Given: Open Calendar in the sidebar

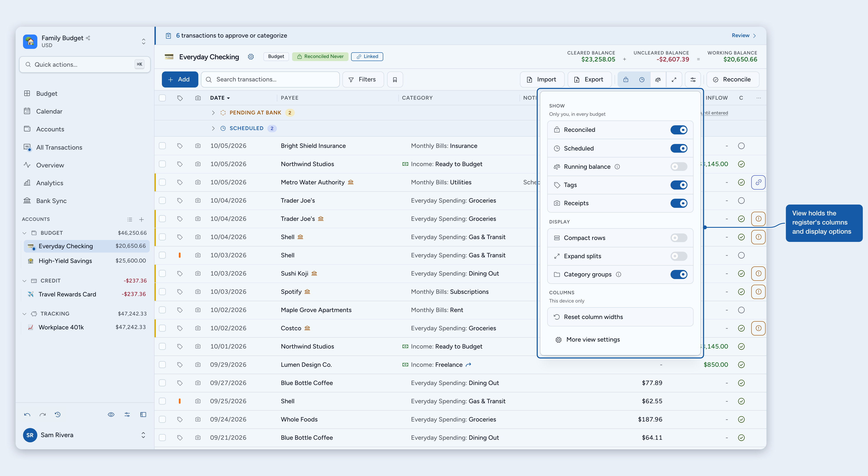Looking at the screenshot, I should (x=49, y=112).
